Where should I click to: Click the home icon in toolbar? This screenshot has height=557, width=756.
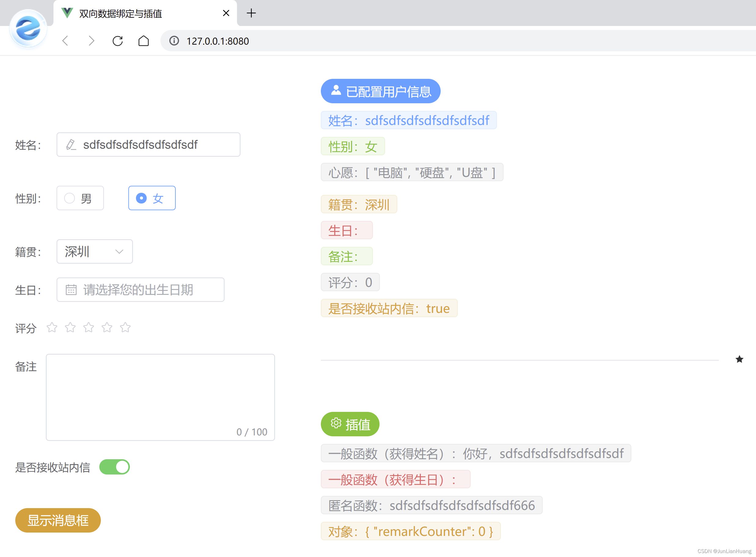[x=144, y=41]
